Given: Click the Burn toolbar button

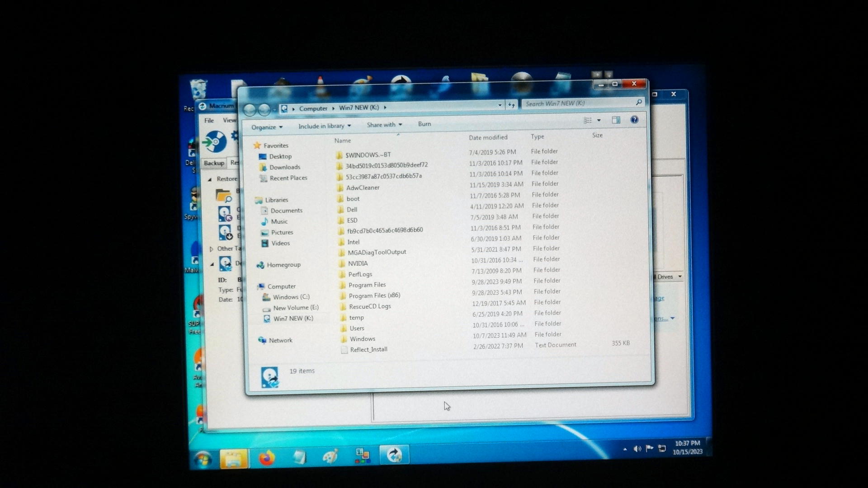Looking at the screenshot, I should 425,124.
